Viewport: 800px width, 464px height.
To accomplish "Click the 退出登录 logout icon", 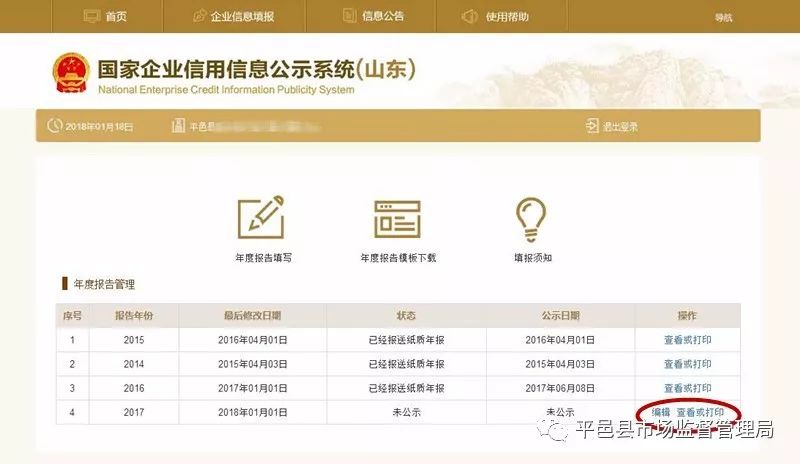I will click(592, 126).
